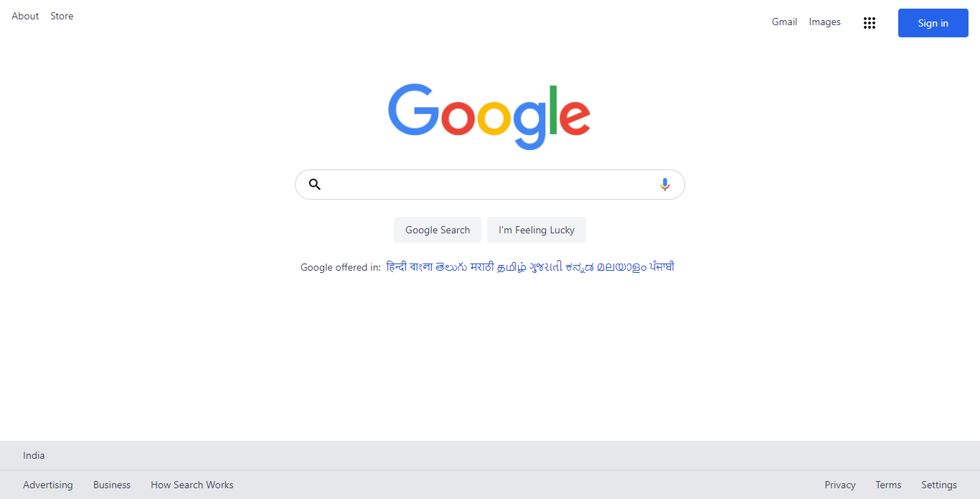Click the voice search microphone icon

pos(665,185)
